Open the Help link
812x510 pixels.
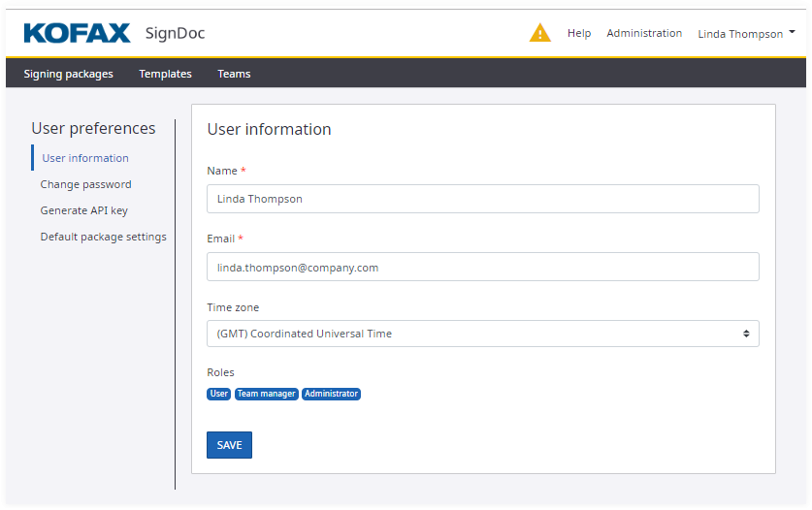click(x=579, y=33)
